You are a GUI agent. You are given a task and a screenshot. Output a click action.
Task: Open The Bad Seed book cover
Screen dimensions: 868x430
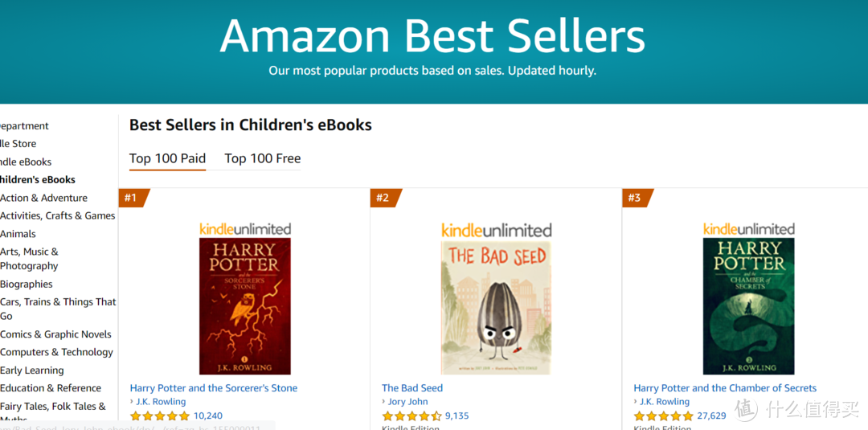496,307
